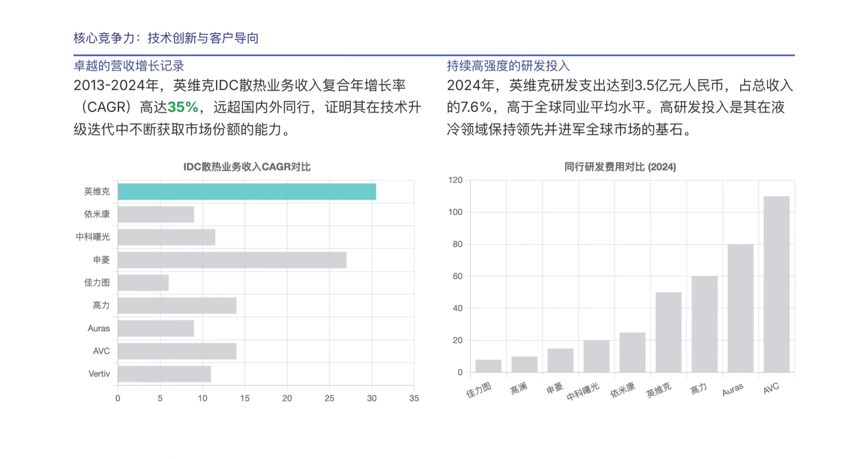
Task: Click the Vertiv bar in CAGR chart
Action: (164, 374)
